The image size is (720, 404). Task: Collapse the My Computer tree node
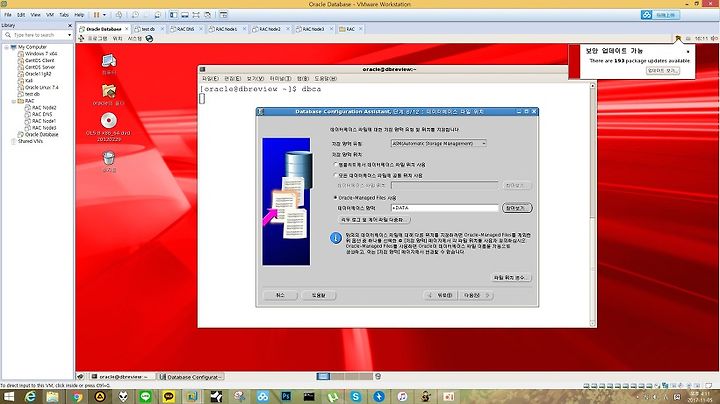(6, 47)
